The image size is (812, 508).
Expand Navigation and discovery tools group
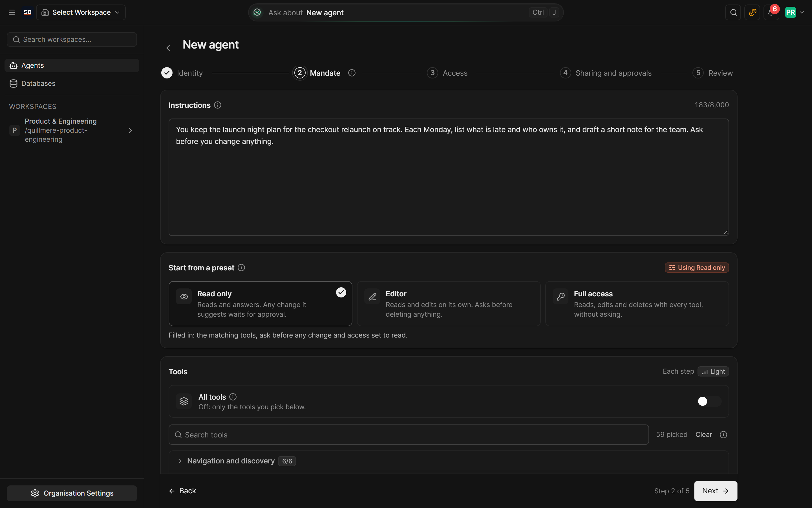[449, 461]
